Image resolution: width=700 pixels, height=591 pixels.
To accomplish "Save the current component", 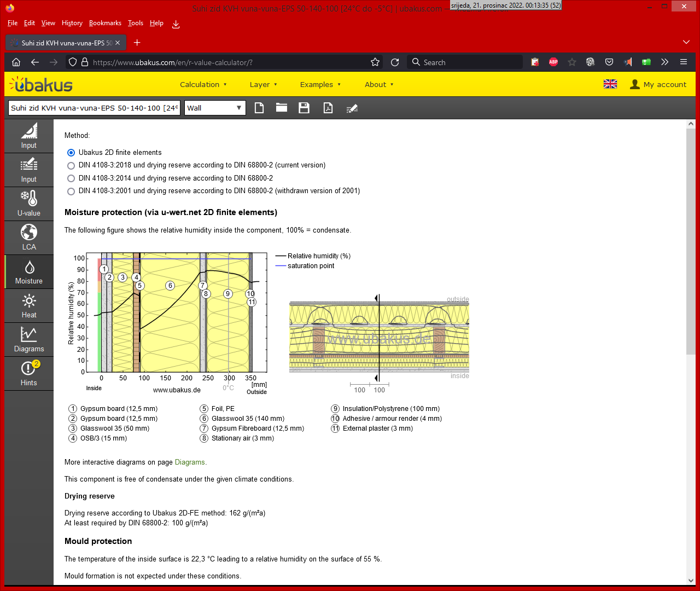I will [x=304, y=108].
